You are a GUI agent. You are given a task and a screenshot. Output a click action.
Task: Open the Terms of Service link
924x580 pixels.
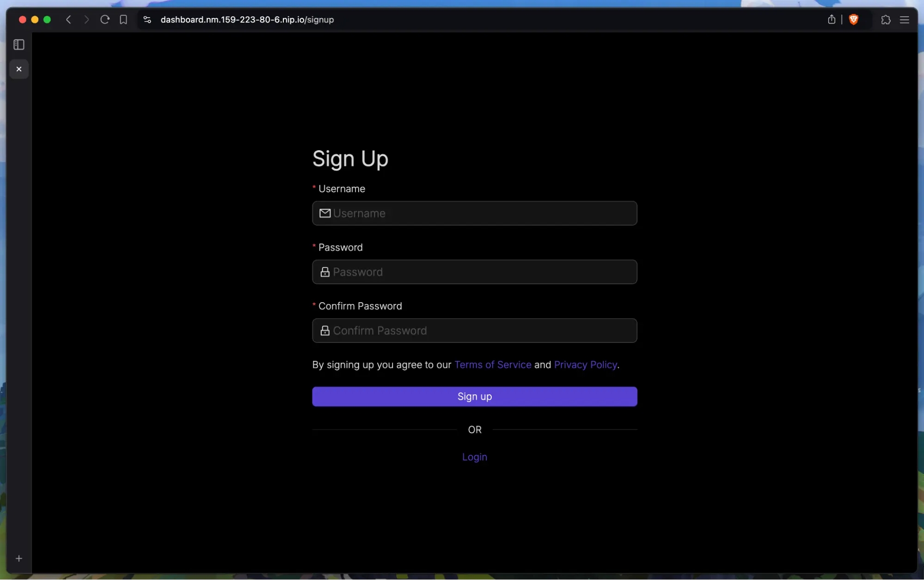[x=493, y=365]
